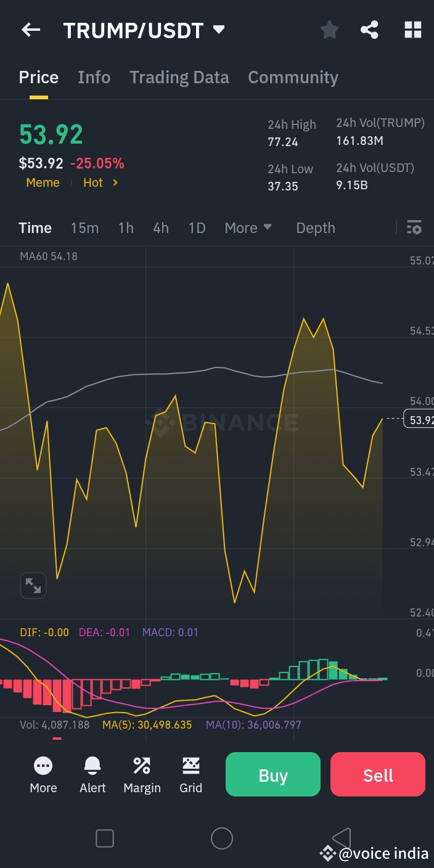Select the 1D interval
The height and width of the screenshot is (868, 434).
point(197,228)
